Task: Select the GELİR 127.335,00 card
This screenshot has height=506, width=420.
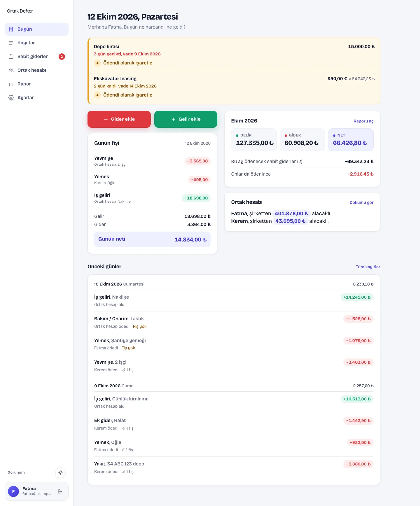Action: [254, 140]
